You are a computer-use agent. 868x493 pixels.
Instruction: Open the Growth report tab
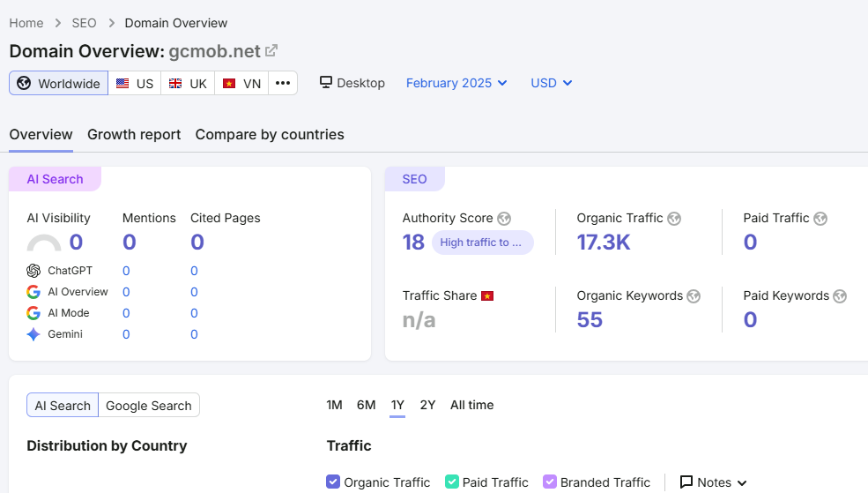click(x=134, y=135)
